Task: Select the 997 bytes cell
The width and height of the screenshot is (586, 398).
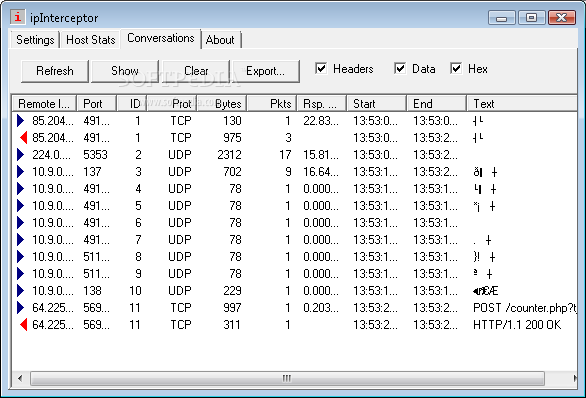Action: pos(232,308)
